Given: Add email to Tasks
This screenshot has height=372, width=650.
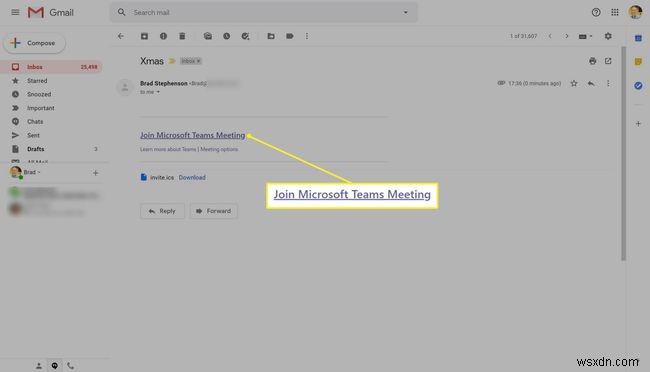Looking at the screenshot, I should pyautogui.click(x=245, y=36).
